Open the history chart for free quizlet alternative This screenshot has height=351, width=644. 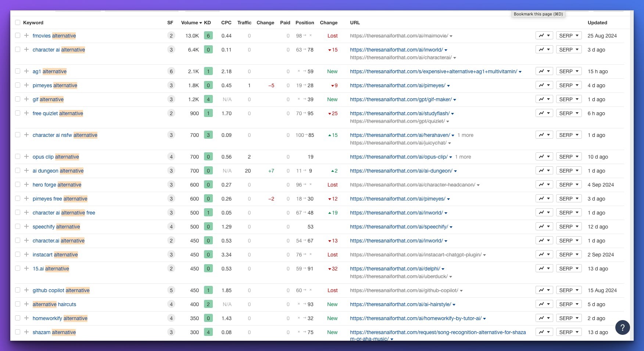click(544, 113)
